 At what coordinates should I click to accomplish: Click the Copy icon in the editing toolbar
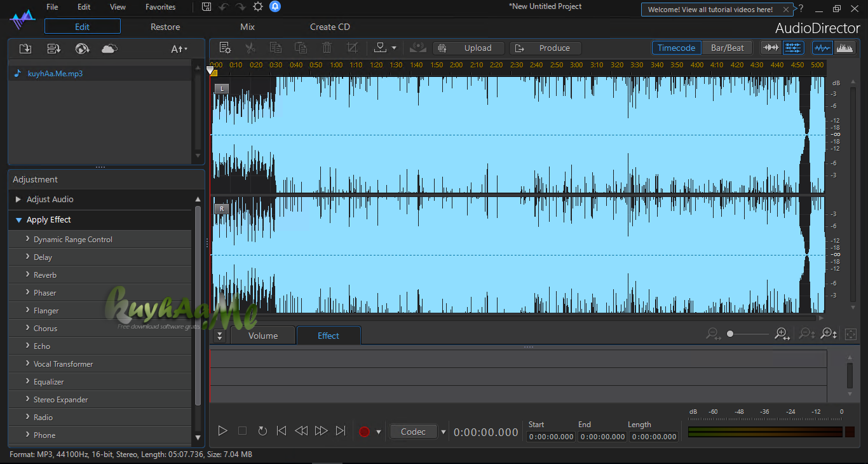276,48
